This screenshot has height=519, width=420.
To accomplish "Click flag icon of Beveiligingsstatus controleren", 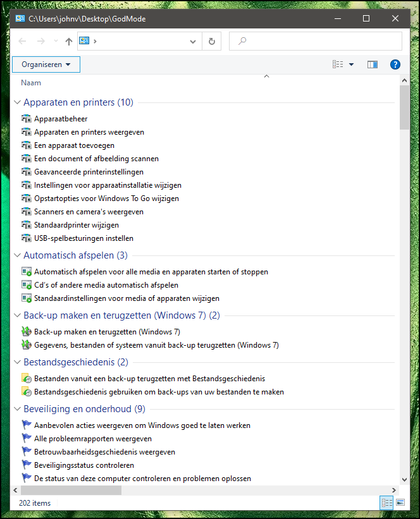I will [x=26, y=465].
